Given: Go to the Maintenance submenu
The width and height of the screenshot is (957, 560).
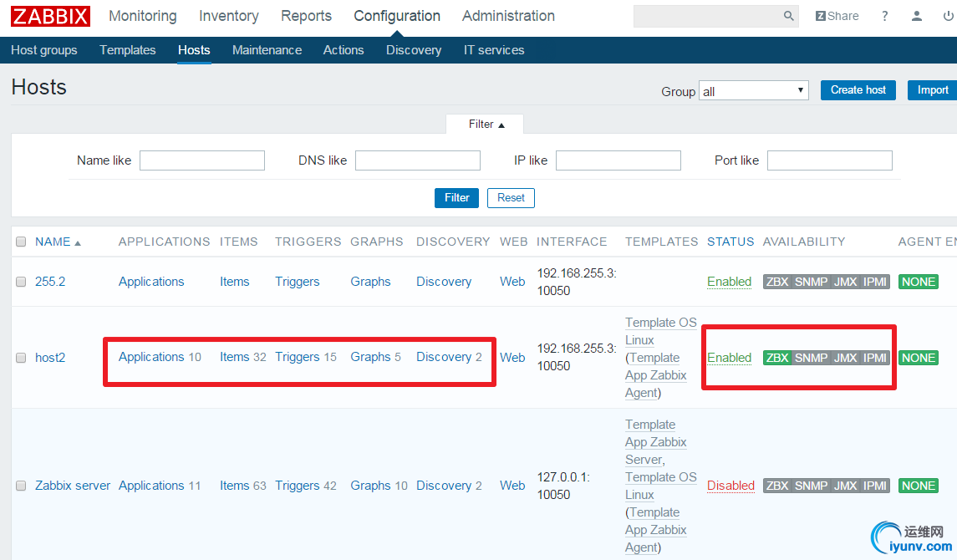Looking at the screenshot, I should pos(267,50).
